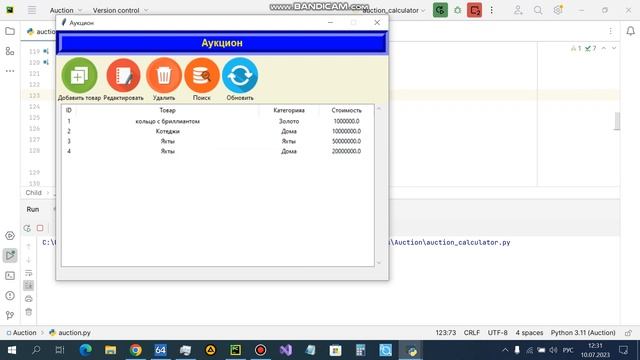Open PyCharm more actions vertical dots
The height and width of the screenshot is (360, 640).
coord(491,10)
